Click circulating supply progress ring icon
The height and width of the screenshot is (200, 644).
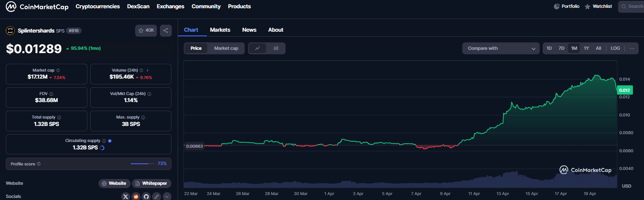(102, 148)
